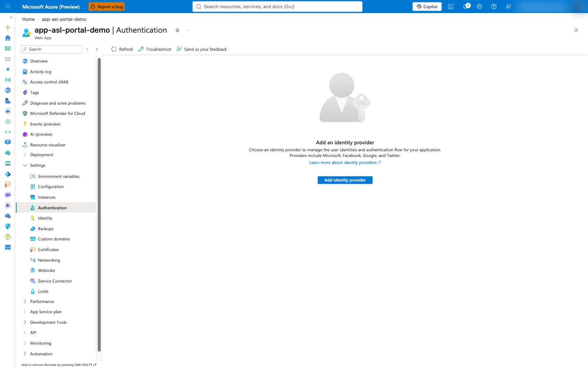Click the Identity key icon

pos(33,218)
